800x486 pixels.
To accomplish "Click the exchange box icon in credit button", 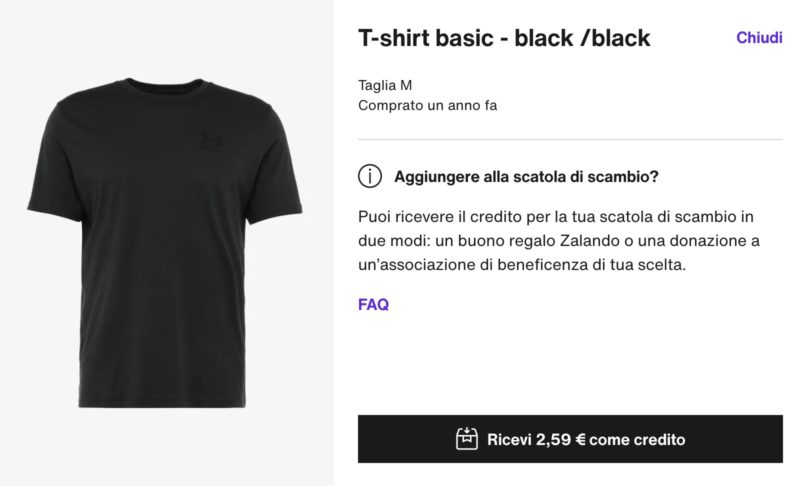I will [x=467, y=439].
